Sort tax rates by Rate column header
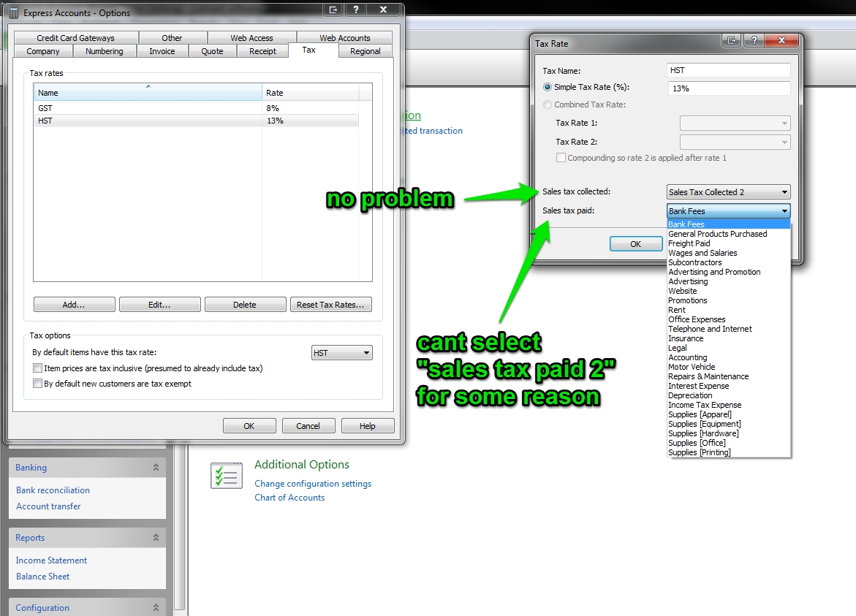Image resolution: width=856 pixels, height=616 pixels. coord(310,93)
